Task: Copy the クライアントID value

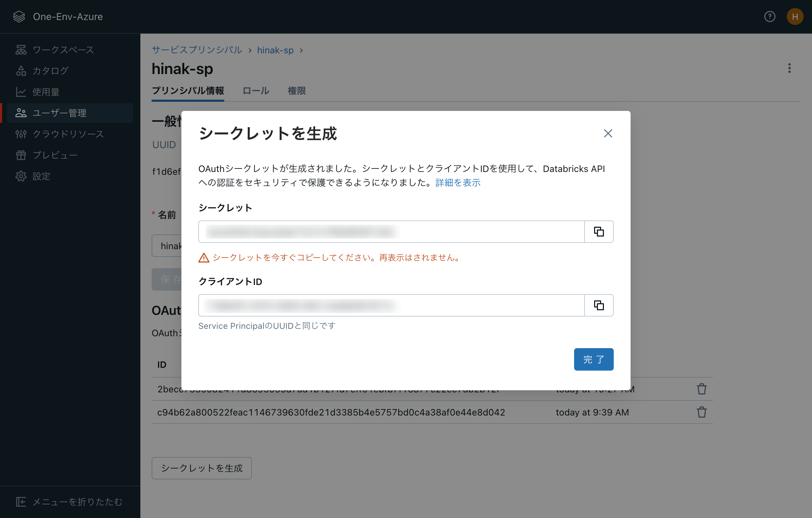Action: pyautogui.click(x=599, y=305)
